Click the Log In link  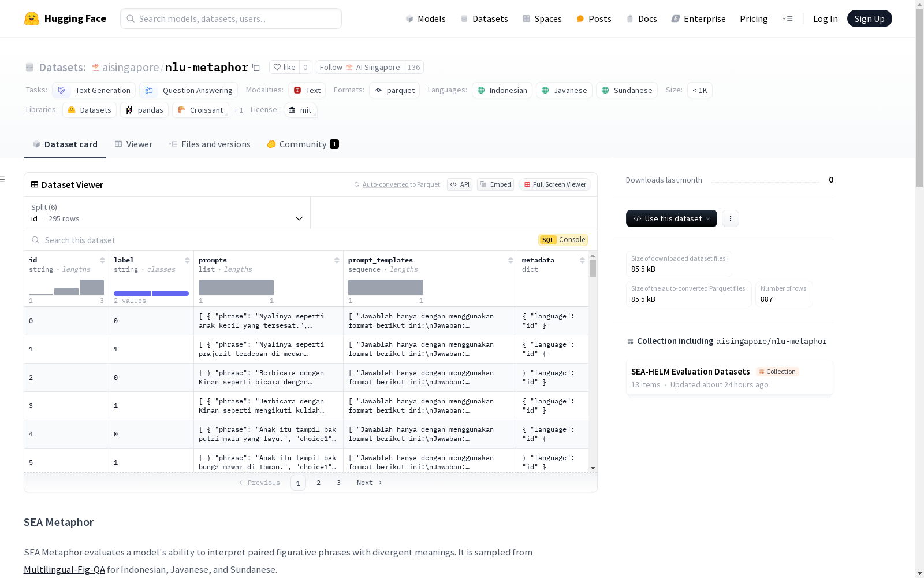[x=825, y=18]
